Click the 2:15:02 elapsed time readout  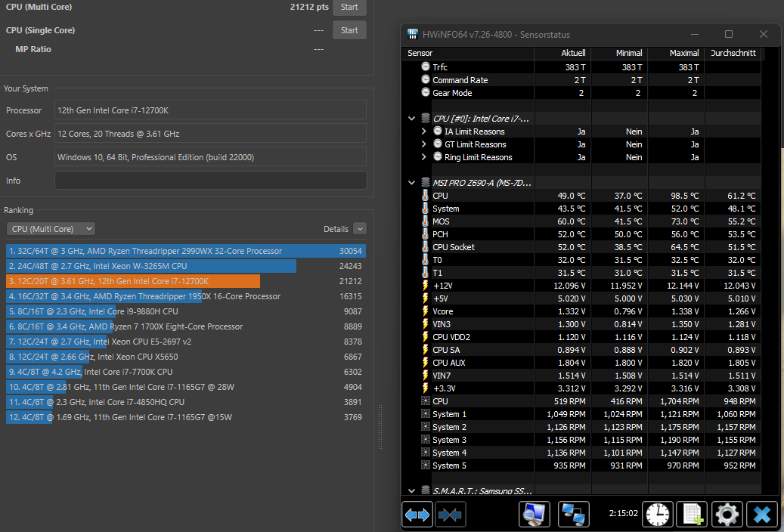pyautogui.click(x=624, y=514)
